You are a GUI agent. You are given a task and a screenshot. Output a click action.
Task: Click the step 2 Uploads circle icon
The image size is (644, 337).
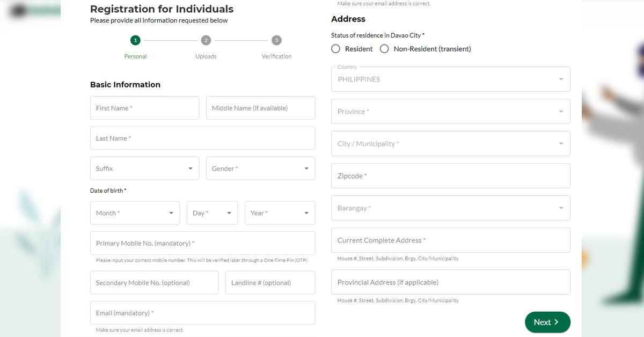206,40
